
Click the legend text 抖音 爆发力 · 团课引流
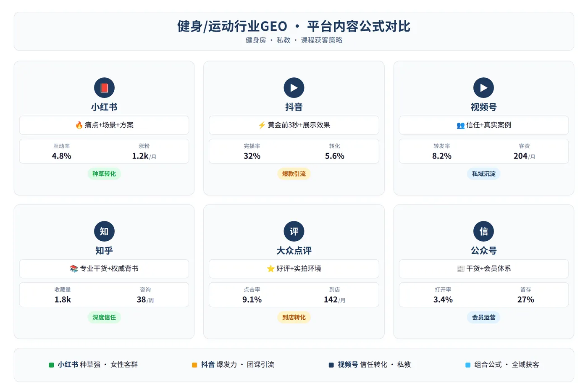(x=238, y=365)
